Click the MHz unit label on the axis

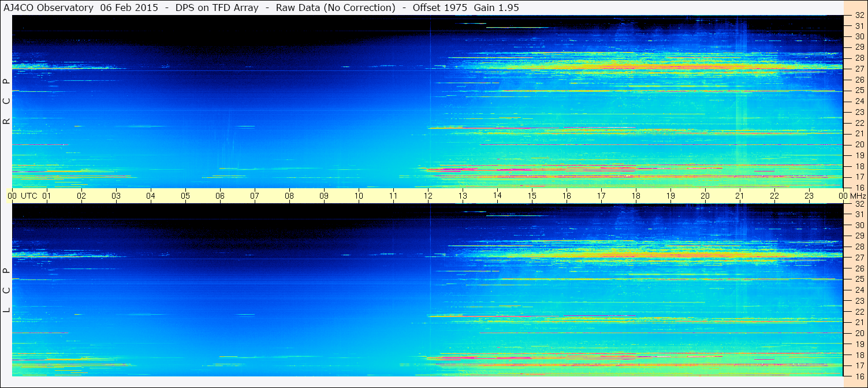pos(858,196)
